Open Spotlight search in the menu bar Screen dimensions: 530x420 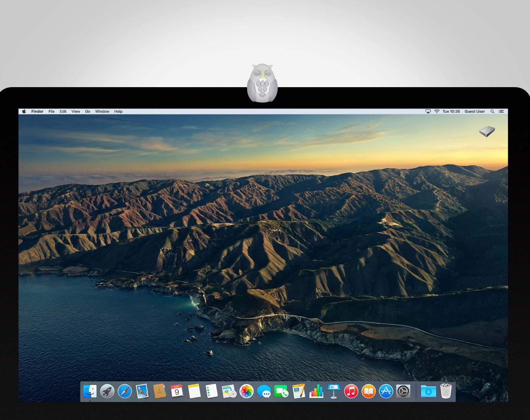point(493,112)
